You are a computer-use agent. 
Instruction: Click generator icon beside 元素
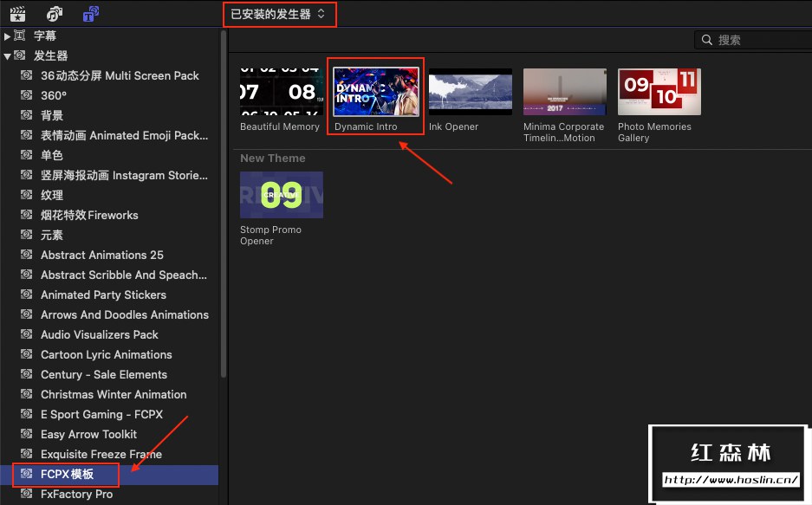pyautogui.click(x=26, y=234)
